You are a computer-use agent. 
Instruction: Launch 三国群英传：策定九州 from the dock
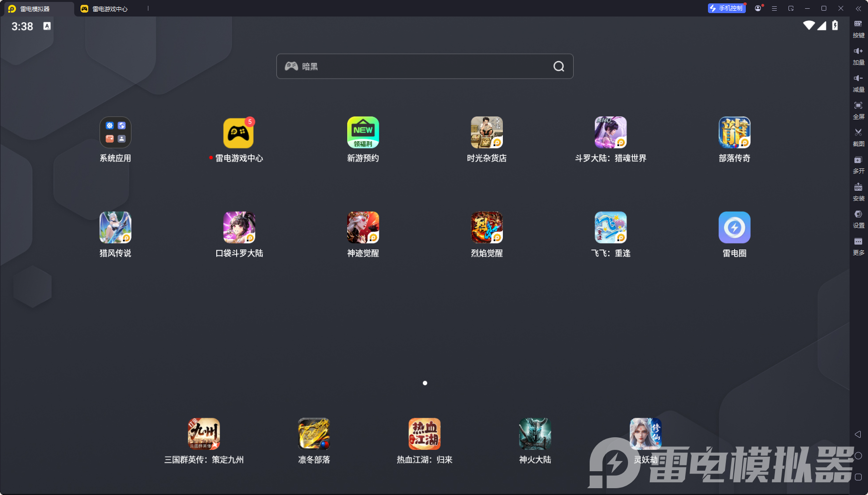[x=204, y=434]
